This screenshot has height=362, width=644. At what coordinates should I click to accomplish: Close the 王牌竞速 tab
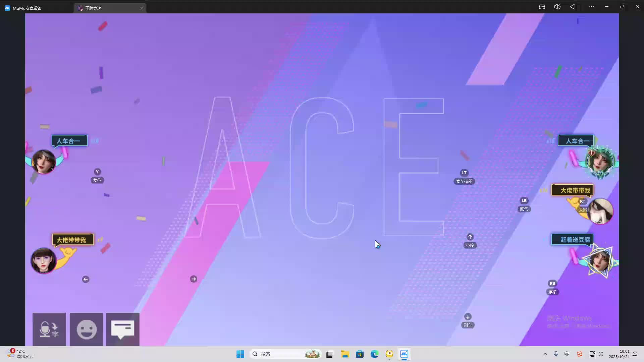pos(142,8)
